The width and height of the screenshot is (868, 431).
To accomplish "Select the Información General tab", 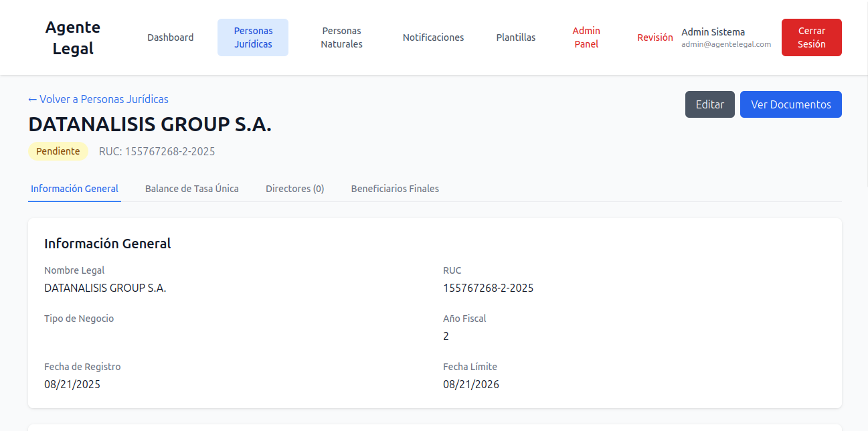I will pyautogui.click(x=74, y=189).
